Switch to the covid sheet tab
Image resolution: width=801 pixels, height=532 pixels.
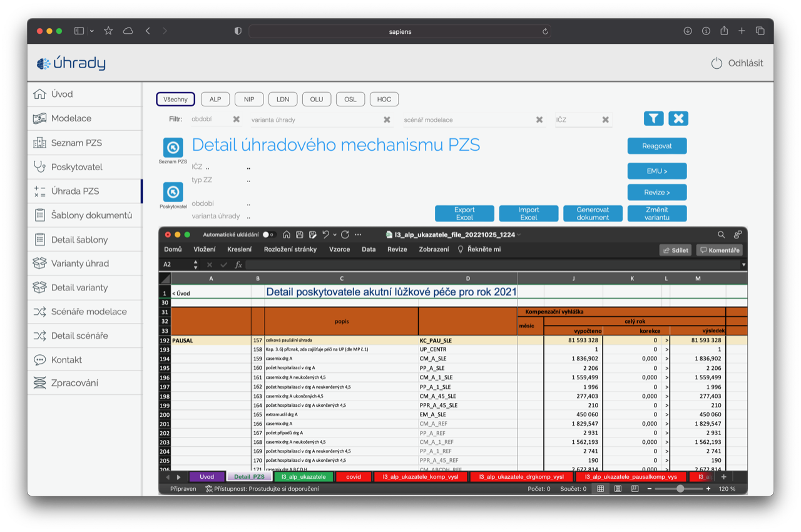coord(354,477)
